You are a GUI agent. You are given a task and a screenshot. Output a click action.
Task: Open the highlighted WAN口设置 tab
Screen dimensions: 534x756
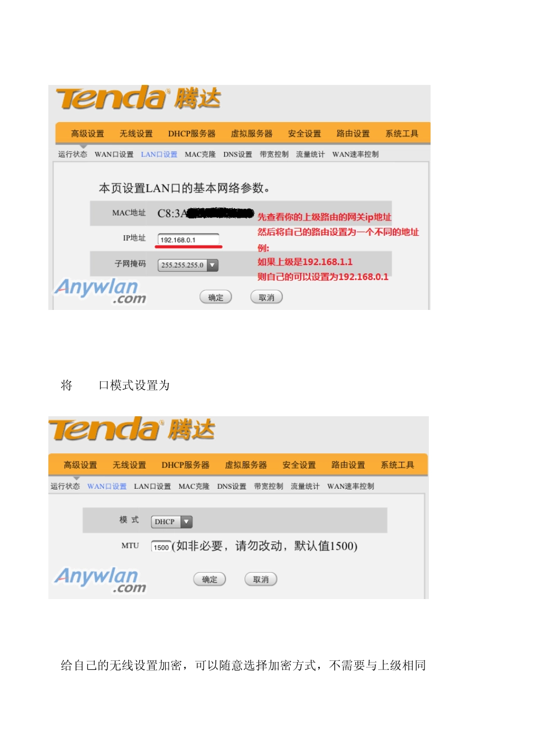pyautogui.click(x=107, y=486)
